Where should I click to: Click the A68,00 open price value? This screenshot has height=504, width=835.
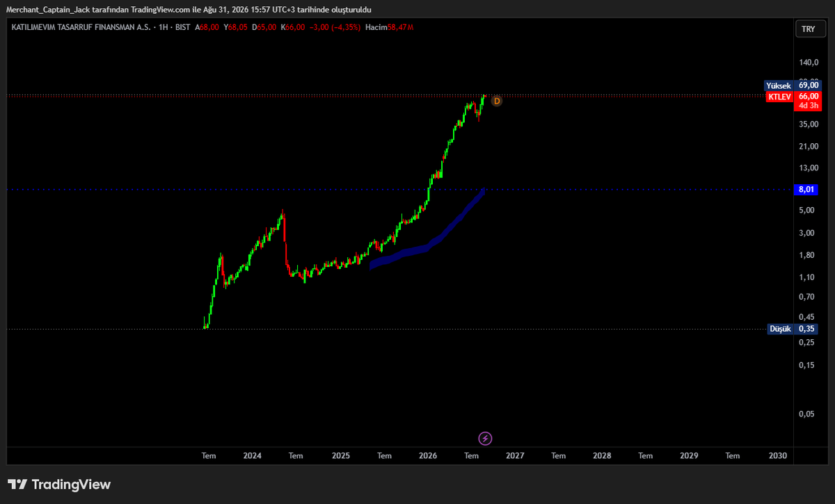click(x=207, y=28)
